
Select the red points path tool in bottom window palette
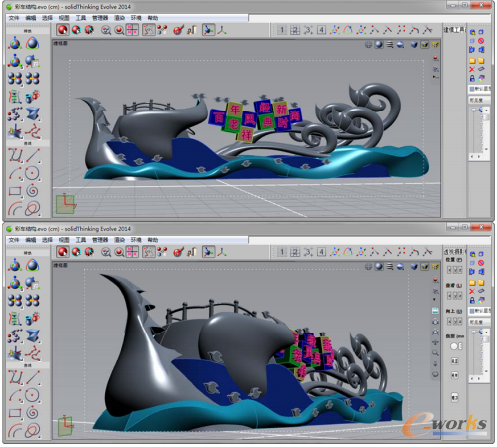[33, 354]
